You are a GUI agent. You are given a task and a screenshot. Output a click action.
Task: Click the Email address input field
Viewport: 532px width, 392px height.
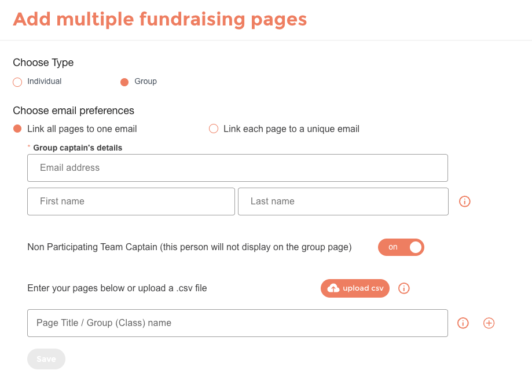(237, 168)
